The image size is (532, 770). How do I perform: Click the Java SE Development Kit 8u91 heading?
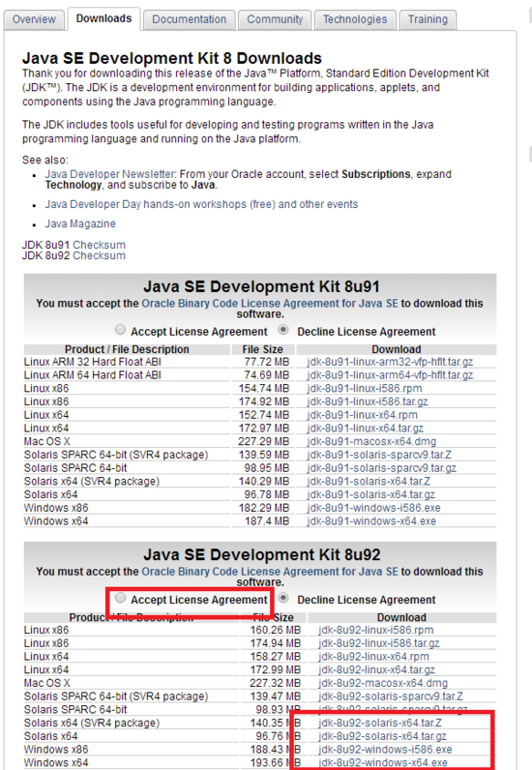(x=261, y=286)
